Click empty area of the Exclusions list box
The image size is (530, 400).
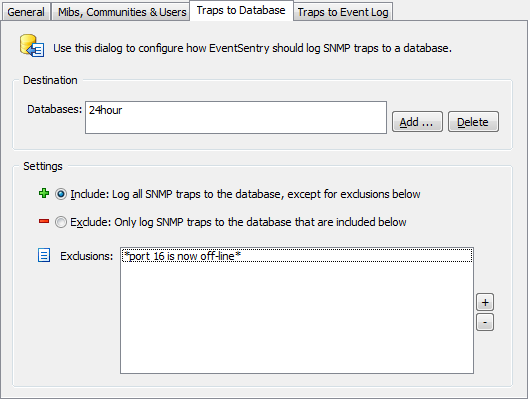[x=297, y=318]
